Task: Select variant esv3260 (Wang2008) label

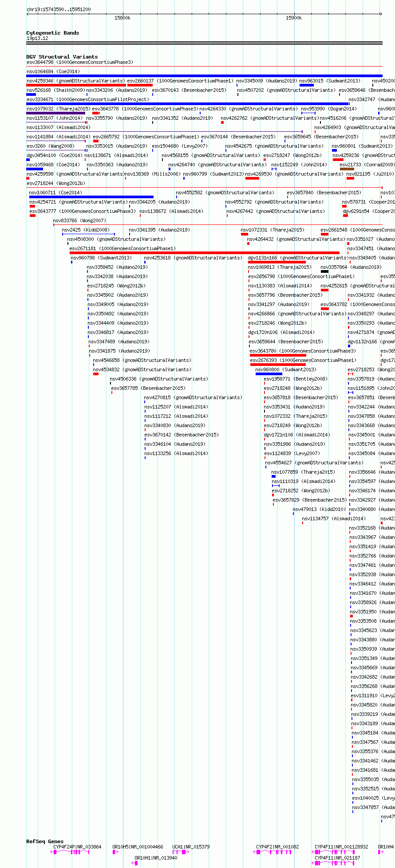Action: pyautogui.click(x=51, y=146)
